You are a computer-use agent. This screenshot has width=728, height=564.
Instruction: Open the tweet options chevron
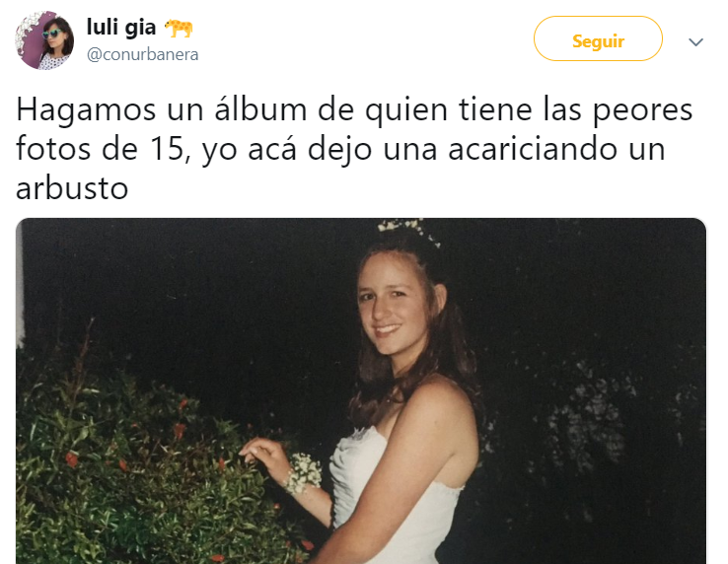coord(695,42)
